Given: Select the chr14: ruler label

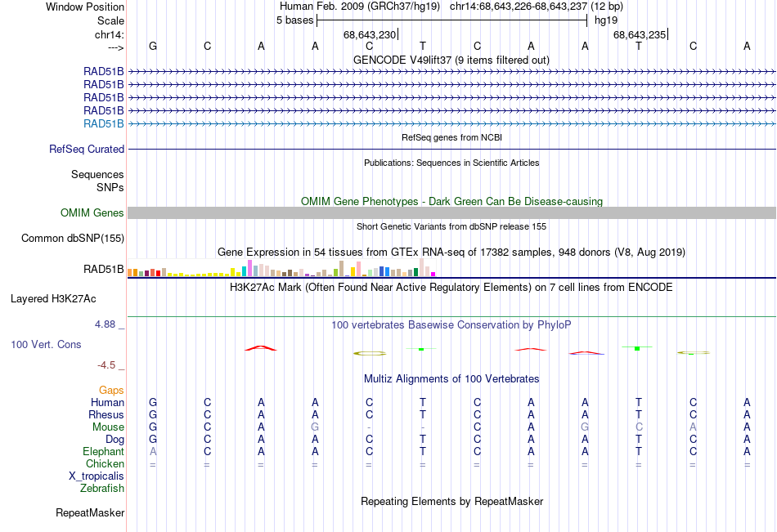Looking at the screenshot, I should click(x=110, y=34).
